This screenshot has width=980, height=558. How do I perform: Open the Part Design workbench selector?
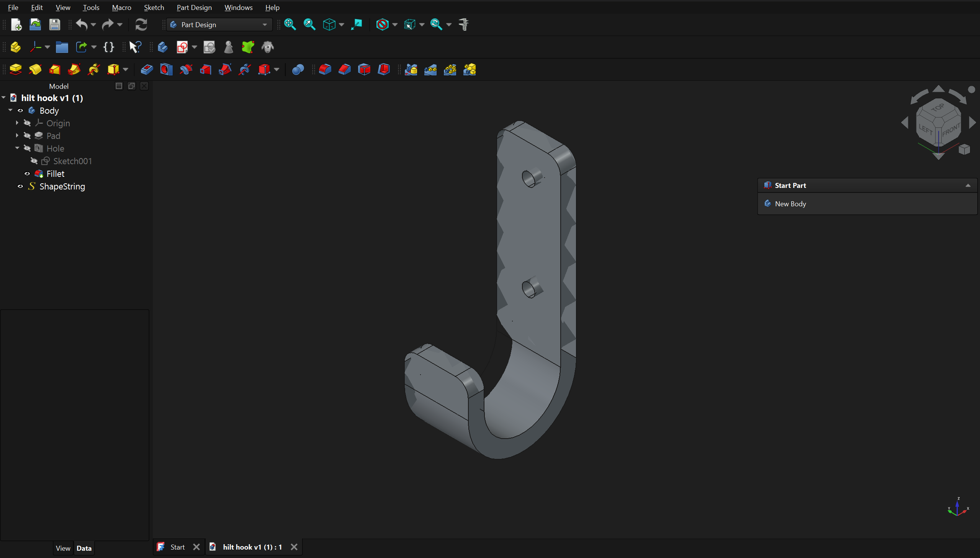[x=219, y=24]
